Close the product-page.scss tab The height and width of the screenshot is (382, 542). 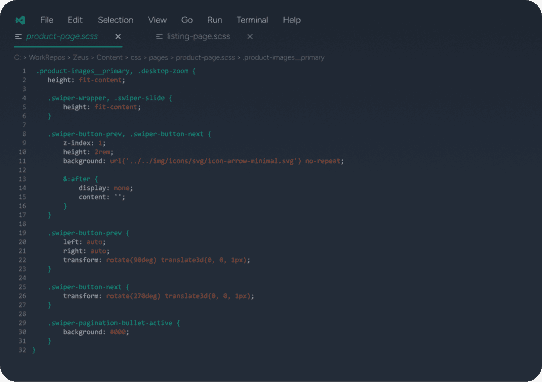tap(118, 36)
